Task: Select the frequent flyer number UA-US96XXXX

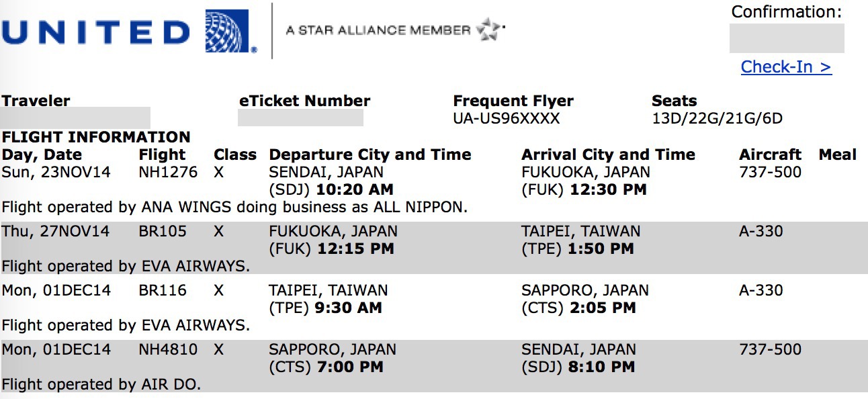Action: (x=506, y=119)
